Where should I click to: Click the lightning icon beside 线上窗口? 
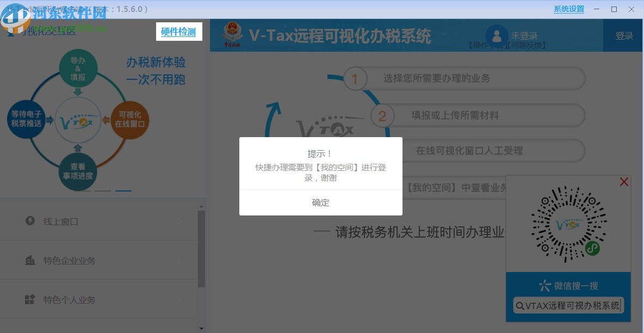pos(29,220)
